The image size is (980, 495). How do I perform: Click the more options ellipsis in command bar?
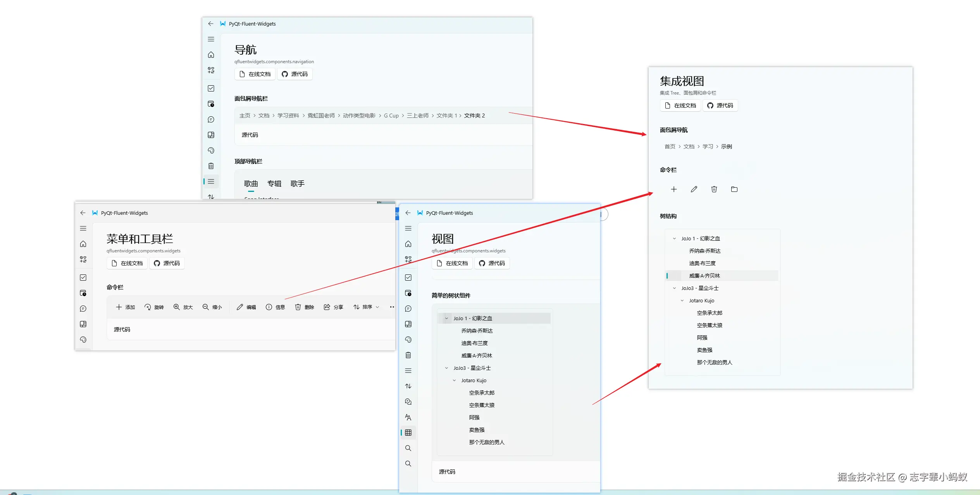coord(392,307)
